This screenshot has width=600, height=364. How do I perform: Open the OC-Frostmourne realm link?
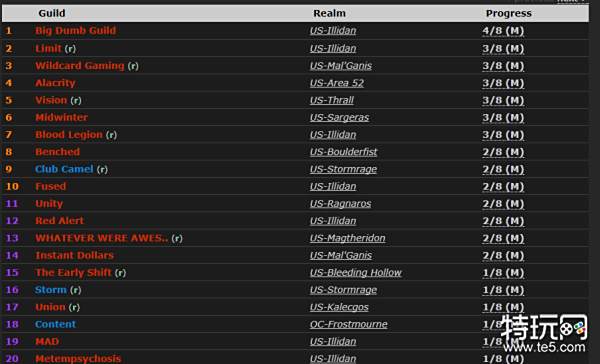click(349, 324)
